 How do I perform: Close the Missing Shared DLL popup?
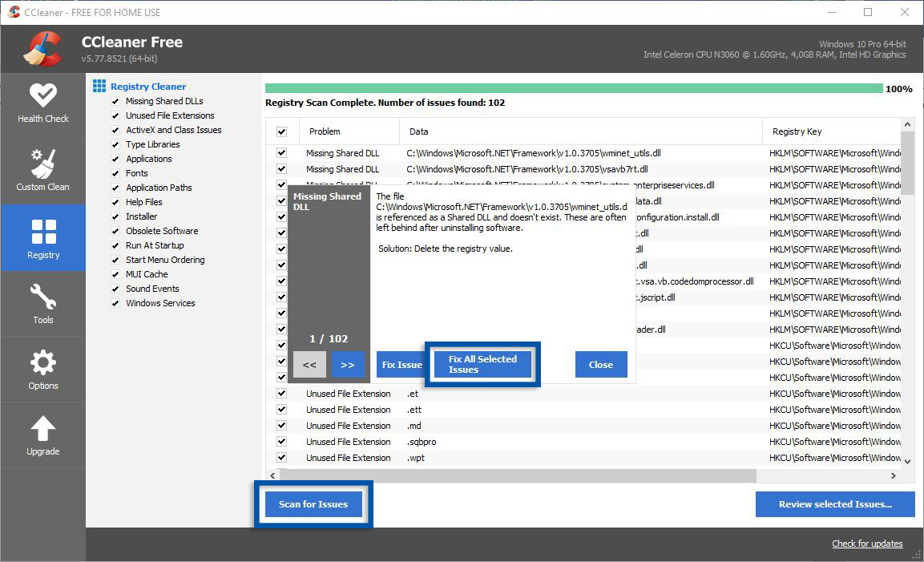601,364
